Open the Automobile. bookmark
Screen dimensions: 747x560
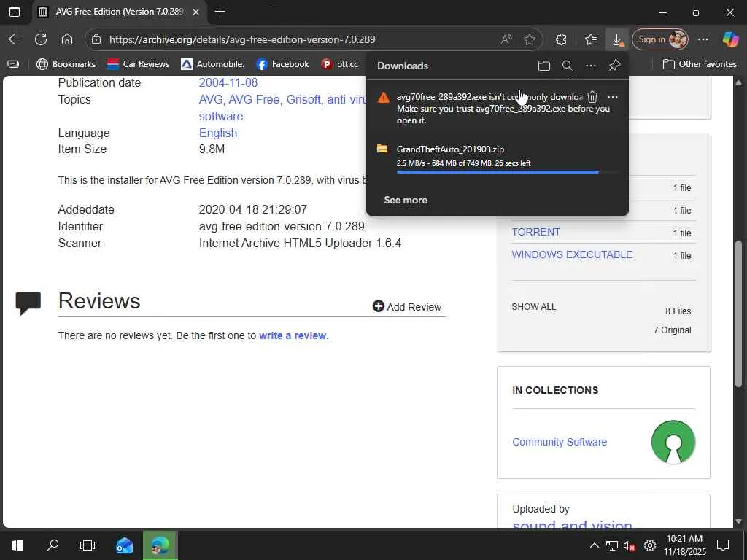(x=213, y=64)
